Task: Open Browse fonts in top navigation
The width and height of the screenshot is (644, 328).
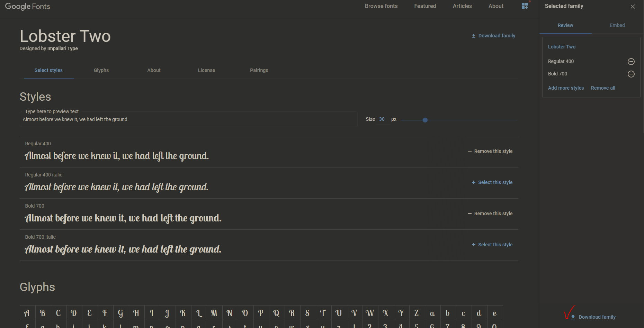Action: coord(381,6)
